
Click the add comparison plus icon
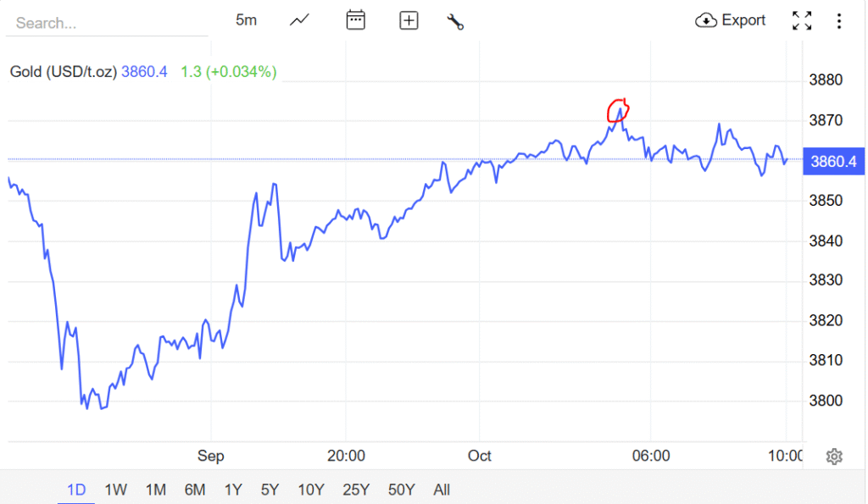[x=409, y=20]
